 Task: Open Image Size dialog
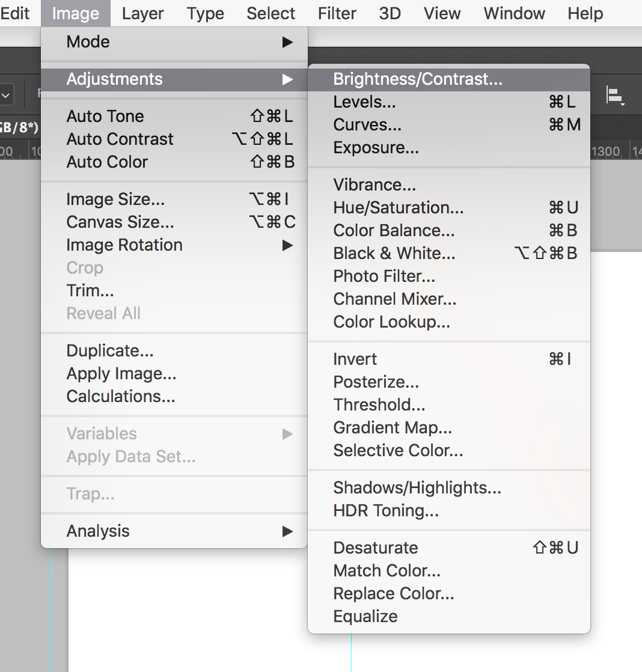[115, 200]
